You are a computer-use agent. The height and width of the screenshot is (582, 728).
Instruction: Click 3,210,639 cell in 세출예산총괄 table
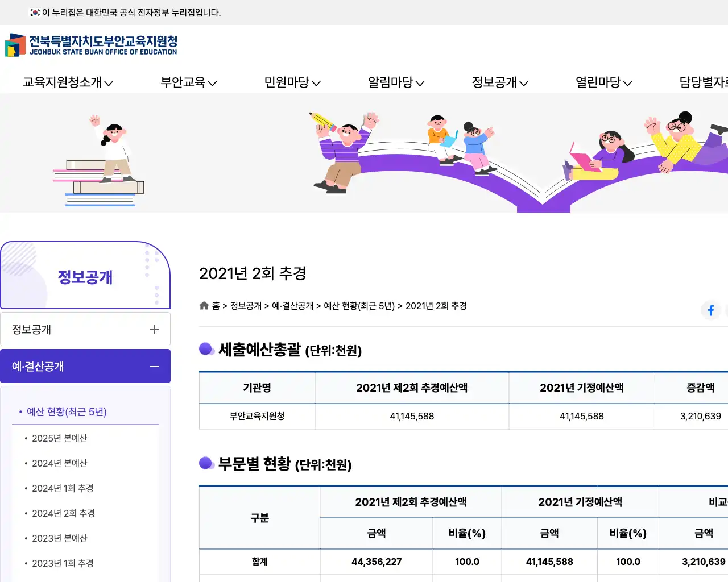tap(701, 416)
